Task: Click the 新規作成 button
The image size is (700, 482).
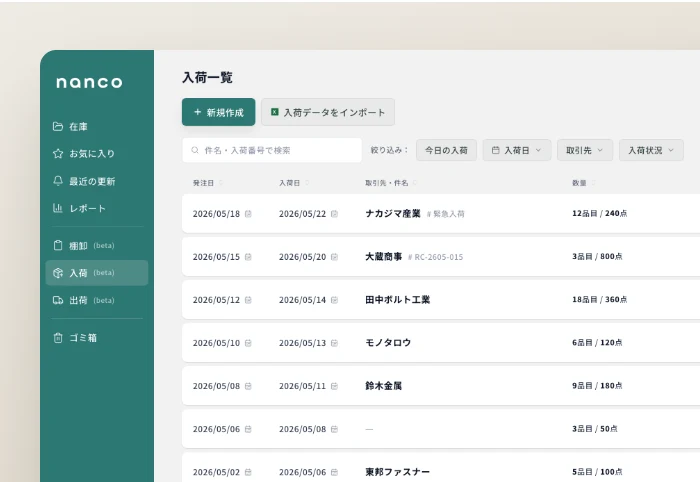Action: click(x=218, y=112)
